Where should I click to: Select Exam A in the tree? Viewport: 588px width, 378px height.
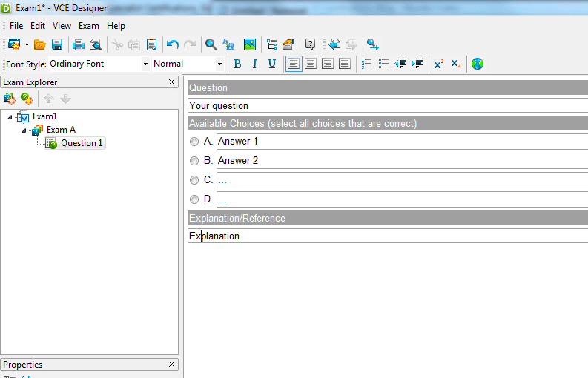61,130
